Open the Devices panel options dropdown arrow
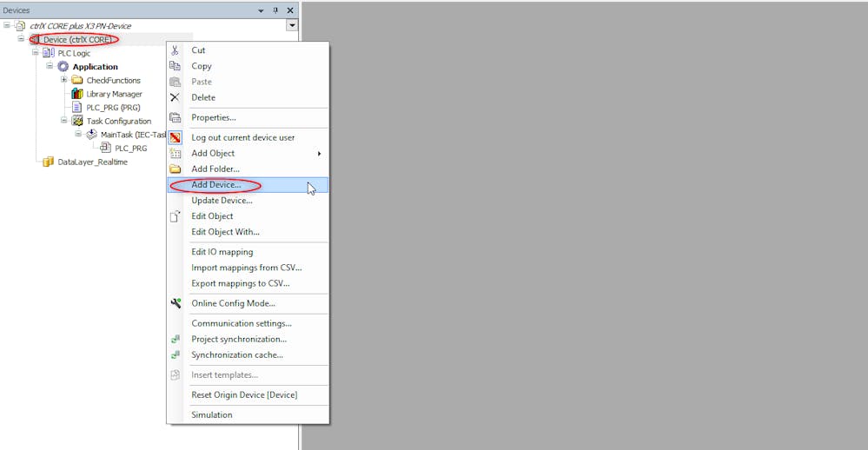 261,10
